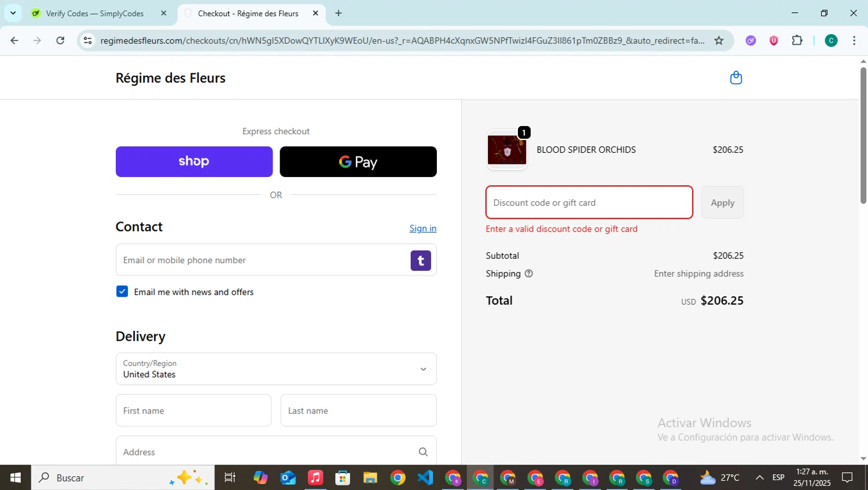The image size is (868, 490).
Task: Go back to the previous page
Action: (x=14, y=40)
